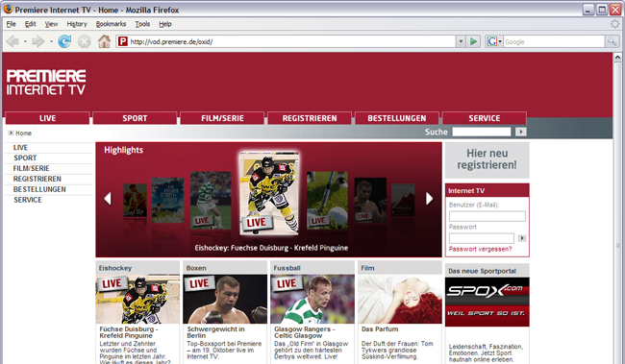Click the browser Home icon

click(104, 41)
